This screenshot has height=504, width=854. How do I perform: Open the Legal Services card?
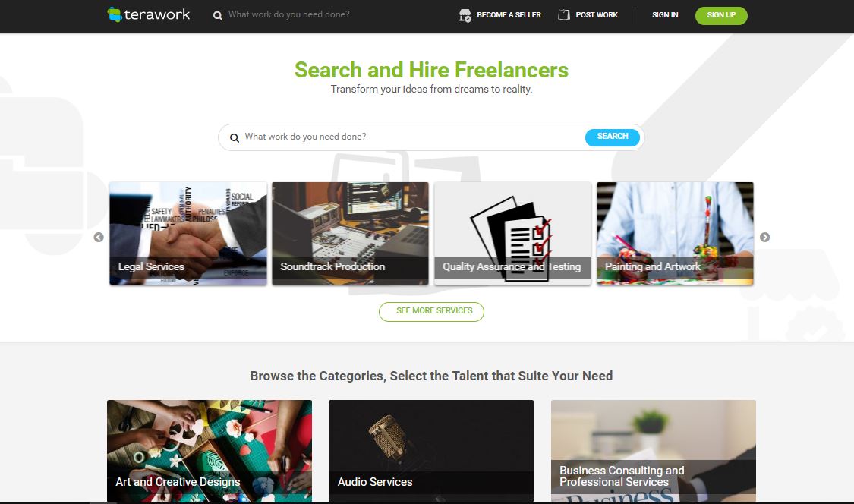(188, 233)
